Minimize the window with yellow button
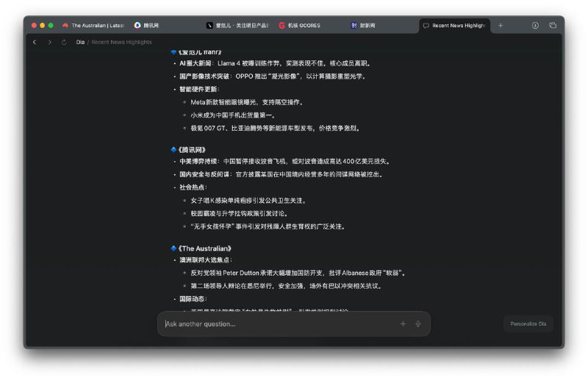Screen dimensions: 588x380 click(x=43, y=26)
